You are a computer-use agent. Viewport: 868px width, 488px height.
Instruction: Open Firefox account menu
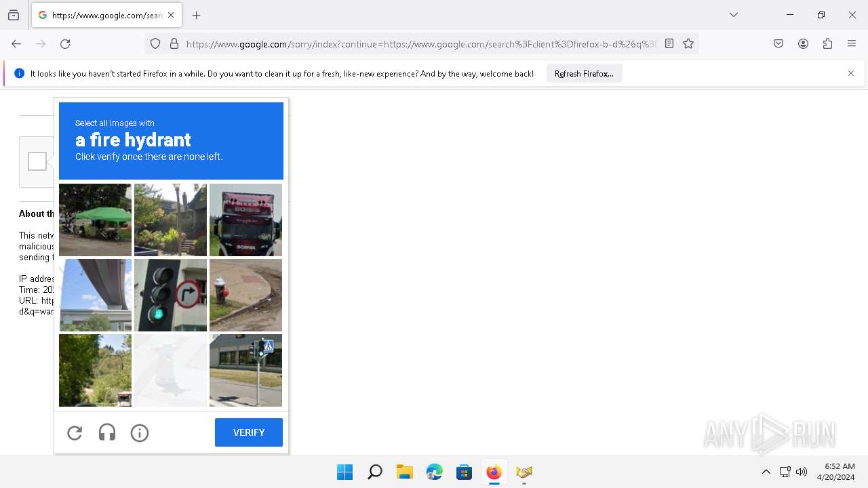point(803,43)
